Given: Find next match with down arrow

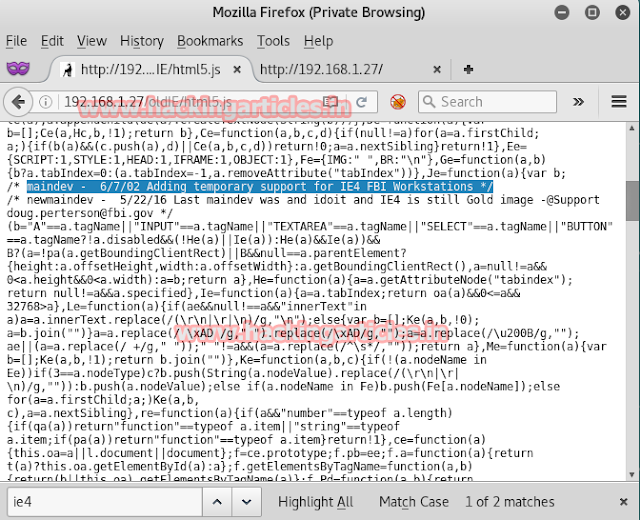Looking at the screenshot, I should click(247, 502).
